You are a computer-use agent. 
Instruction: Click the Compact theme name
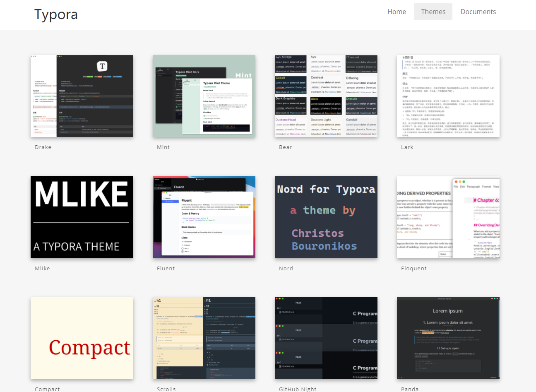coord(47,389)
